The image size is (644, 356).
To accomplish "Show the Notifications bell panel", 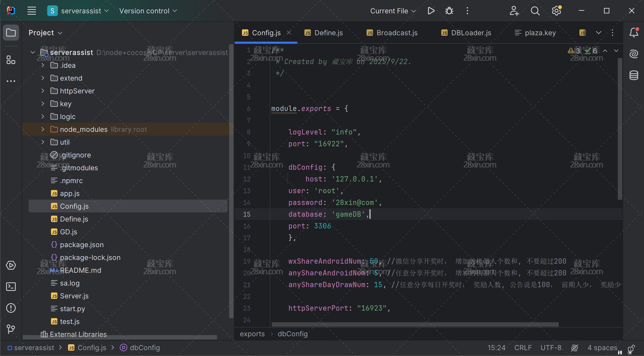I will pos(634,33).
